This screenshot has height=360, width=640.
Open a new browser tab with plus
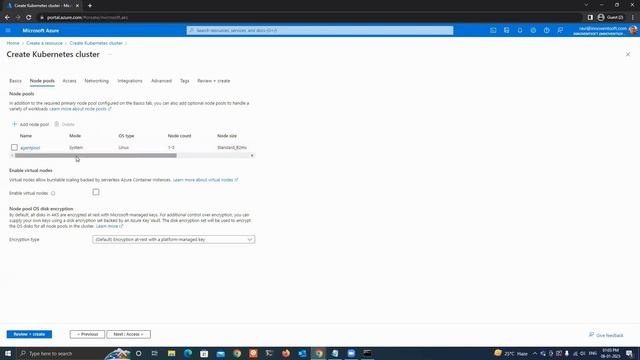coord(90,6)
